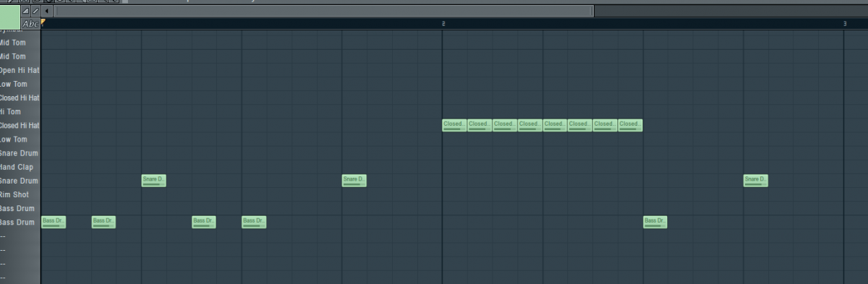Select the Snare Drum note inside bar 2
The image size is (868, 284).
pyautogui.click(x=756, y=181)
